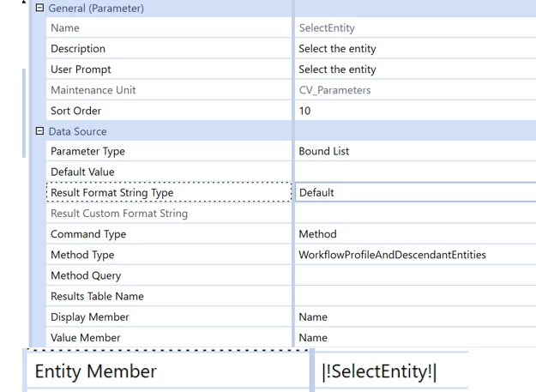The image size is (536, 392).
Task: Open the Result Format String Type dropdown
Action: pos(415,192)
